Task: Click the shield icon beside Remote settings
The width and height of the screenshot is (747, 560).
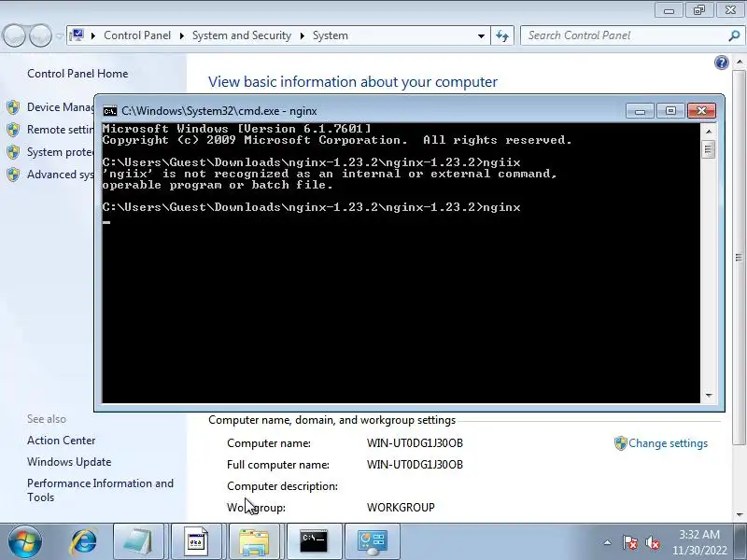Action: click(x=13, y=130)
